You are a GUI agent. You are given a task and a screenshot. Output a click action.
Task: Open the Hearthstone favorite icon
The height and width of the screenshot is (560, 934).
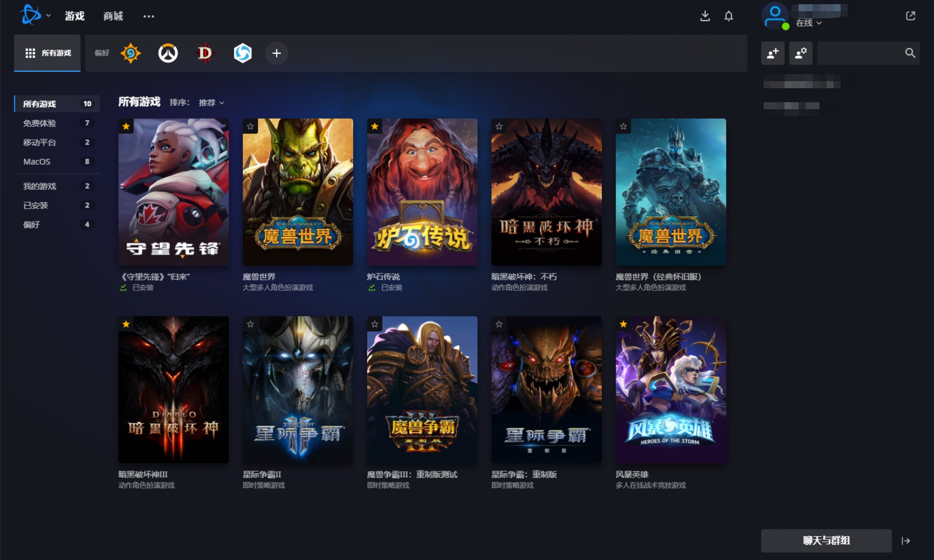(x=131, y=53)
